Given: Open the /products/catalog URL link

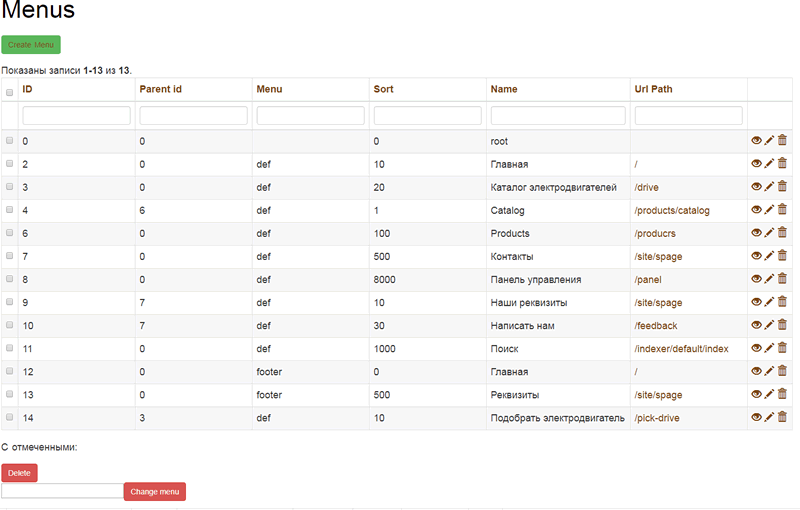Looking at the screenshot, I should click(672, 211).
